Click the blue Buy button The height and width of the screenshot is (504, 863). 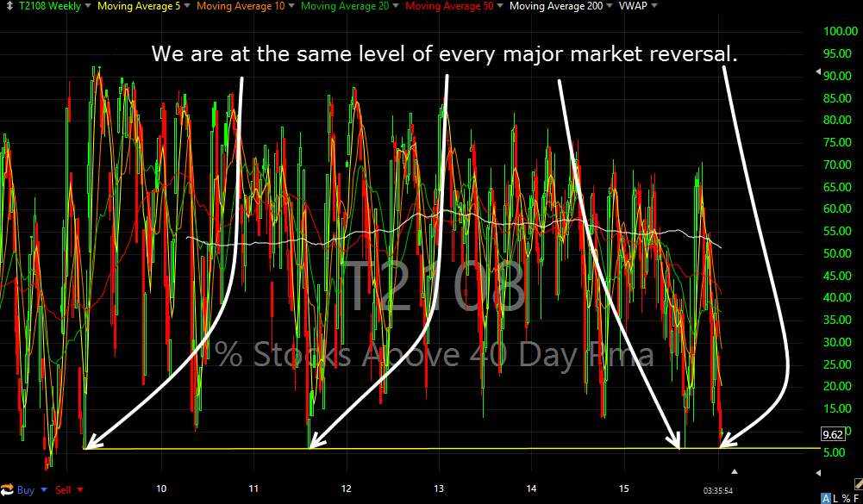26,490
